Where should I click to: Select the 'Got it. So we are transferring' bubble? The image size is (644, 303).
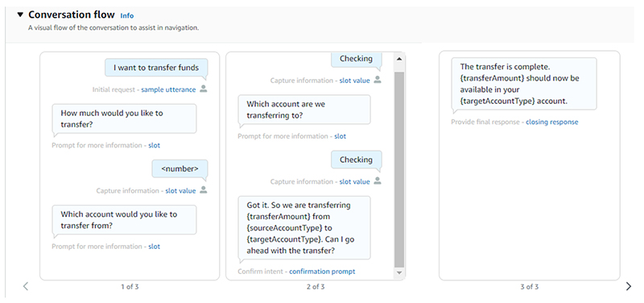[304, 228]
